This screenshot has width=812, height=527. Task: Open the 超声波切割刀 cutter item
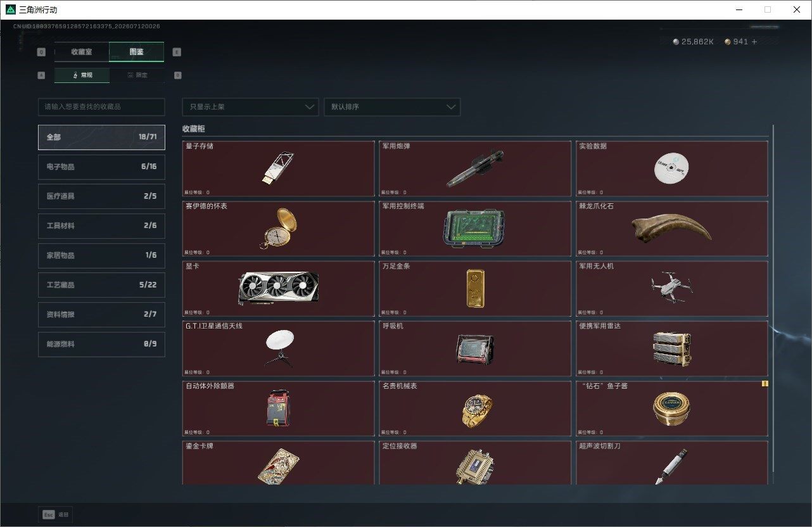click(x=672, y=462)
